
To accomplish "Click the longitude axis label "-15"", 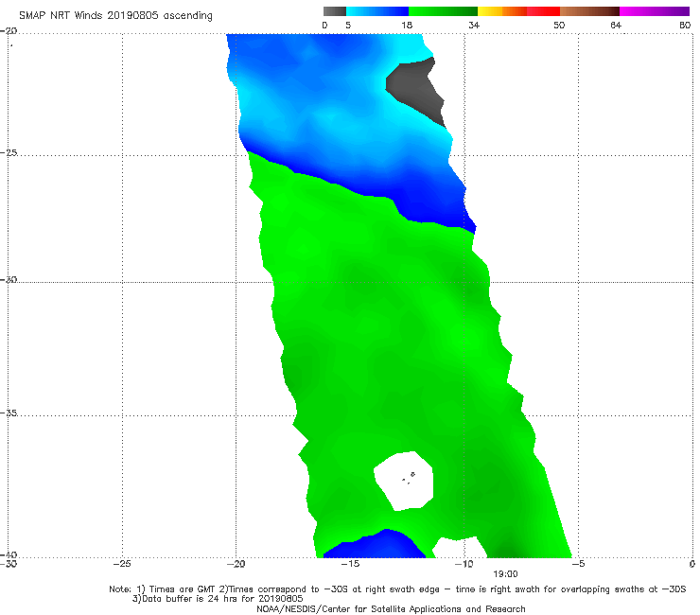I will click(350, 564).
